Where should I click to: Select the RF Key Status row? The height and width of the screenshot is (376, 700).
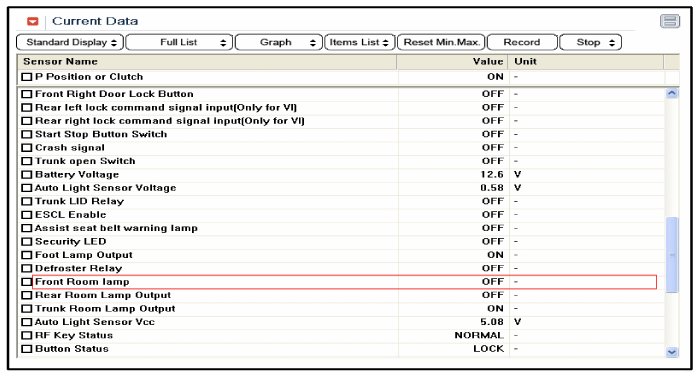341,335
